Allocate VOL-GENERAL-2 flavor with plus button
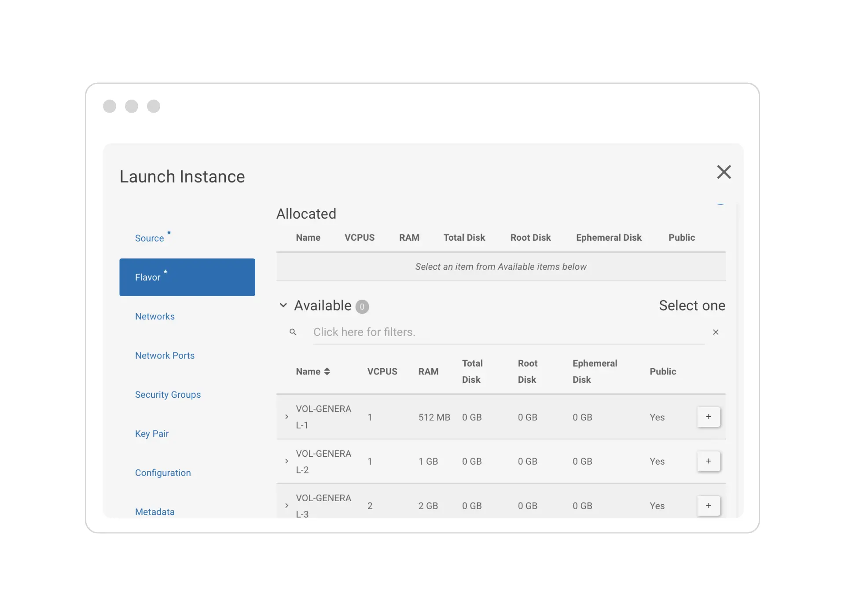This screenshot has width=845, height=616. click(709, 461)
